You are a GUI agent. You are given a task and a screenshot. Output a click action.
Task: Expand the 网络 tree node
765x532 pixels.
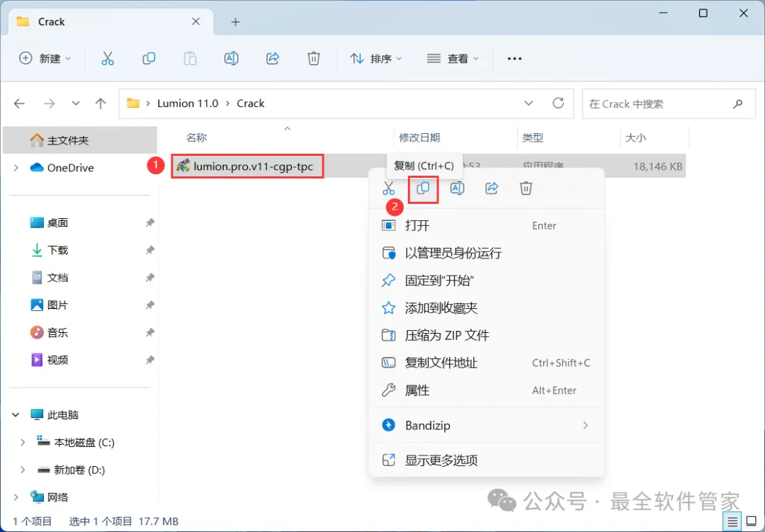16,497
